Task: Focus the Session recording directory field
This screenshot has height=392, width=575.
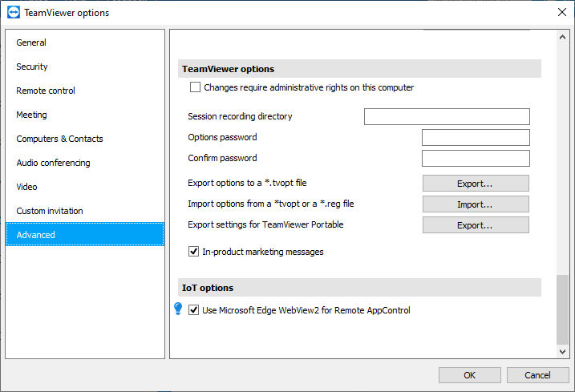Action: tap(447, 116)
